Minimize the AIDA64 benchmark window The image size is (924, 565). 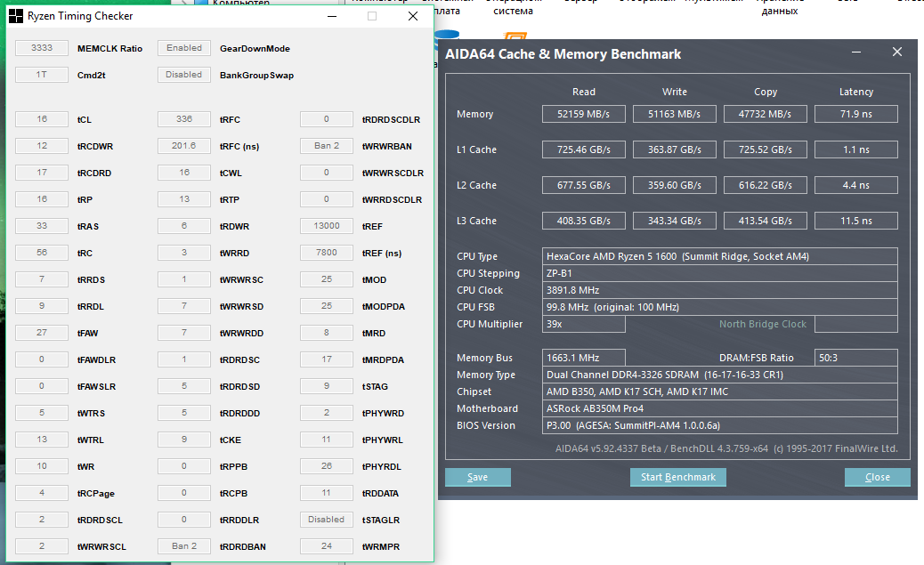pos(856,52)
